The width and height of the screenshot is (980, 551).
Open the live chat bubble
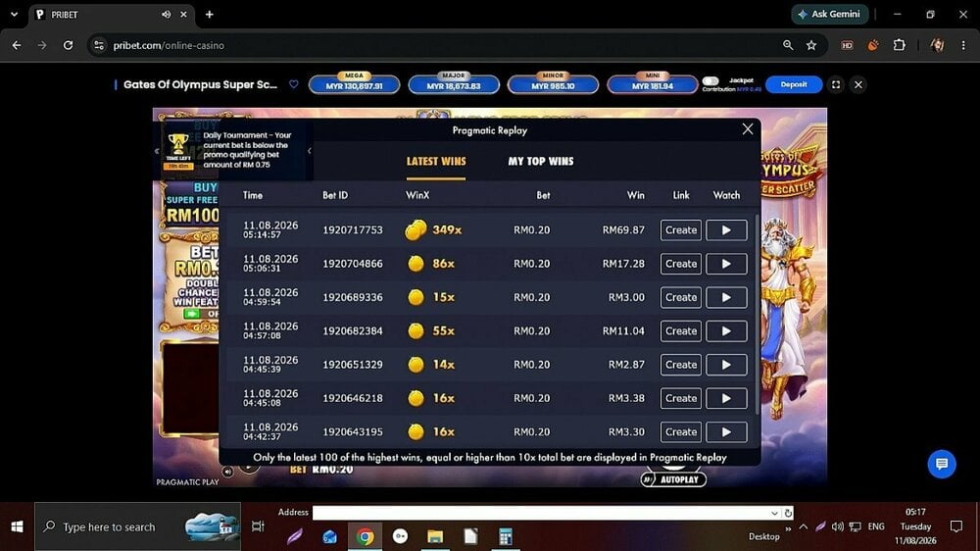(942, 464)
